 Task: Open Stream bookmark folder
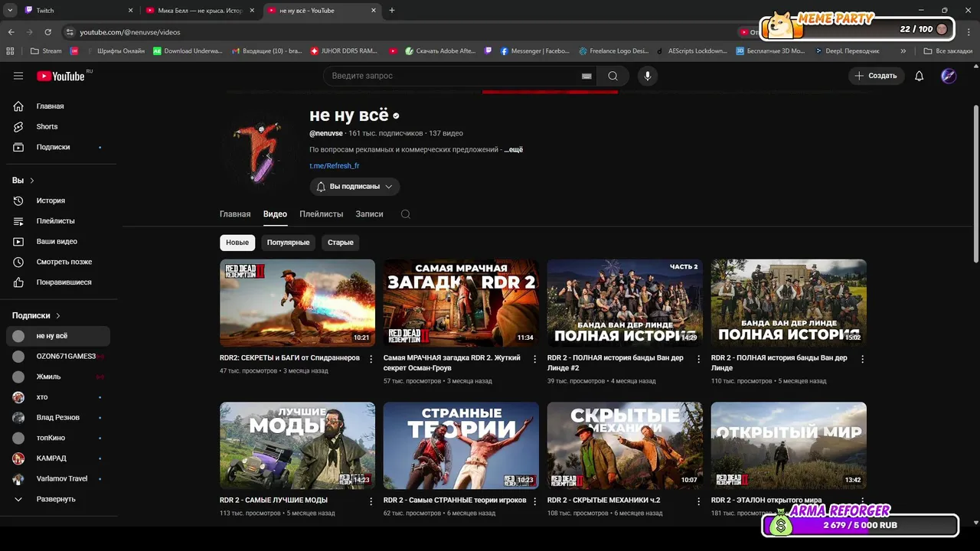46,51
